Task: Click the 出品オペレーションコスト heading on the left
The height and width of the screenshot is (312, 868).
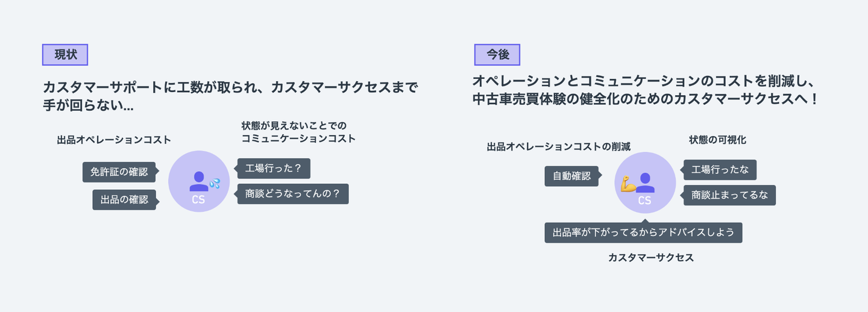Action: (114, 140)
